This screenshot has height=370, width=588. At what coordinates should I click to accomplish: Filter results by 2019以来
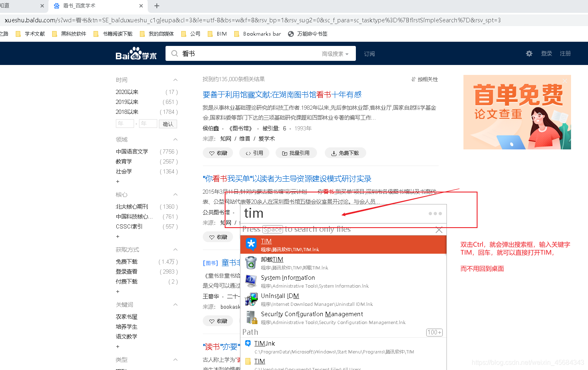[x=127, y=102]
